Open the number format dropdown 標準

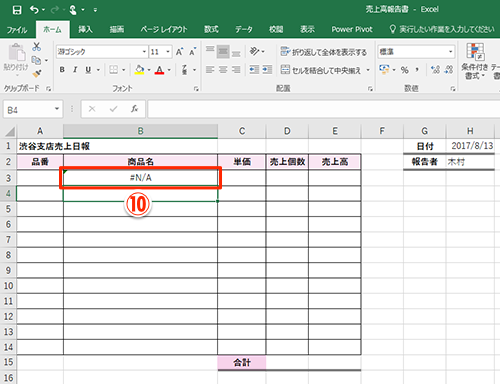pos(450,52)
